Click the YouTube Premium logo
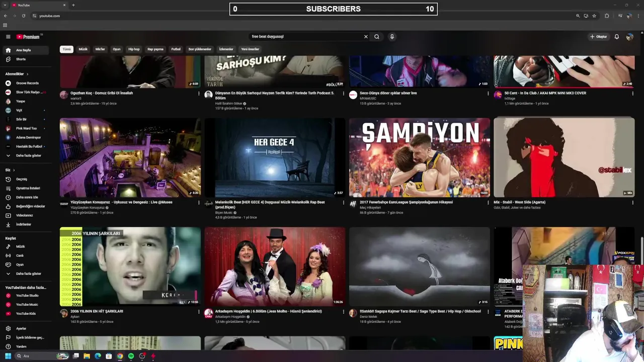Image resolution: width=644 pixels, height=362 pixels. pos(28,37)
